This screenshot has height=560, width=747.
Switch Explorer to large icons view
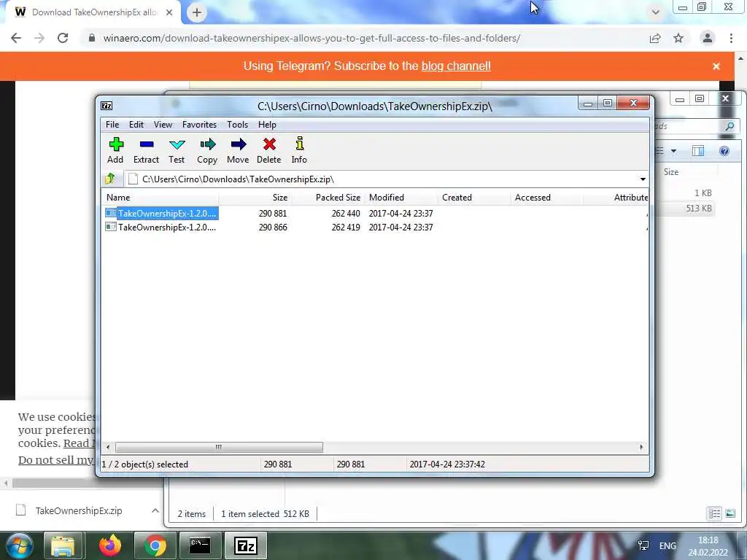[x=729, y=513]
